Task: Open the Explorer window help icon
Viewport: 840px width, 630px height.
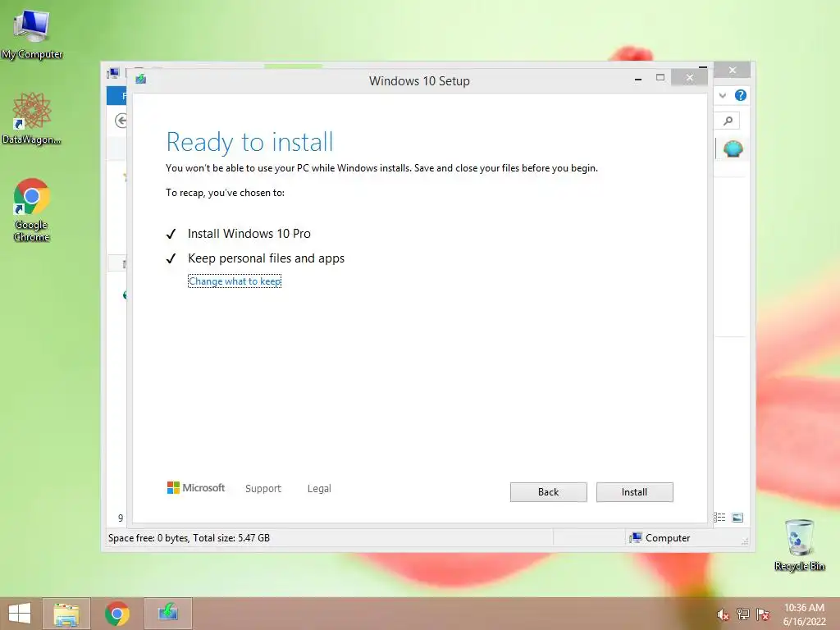Action: (x=741, y=95)
